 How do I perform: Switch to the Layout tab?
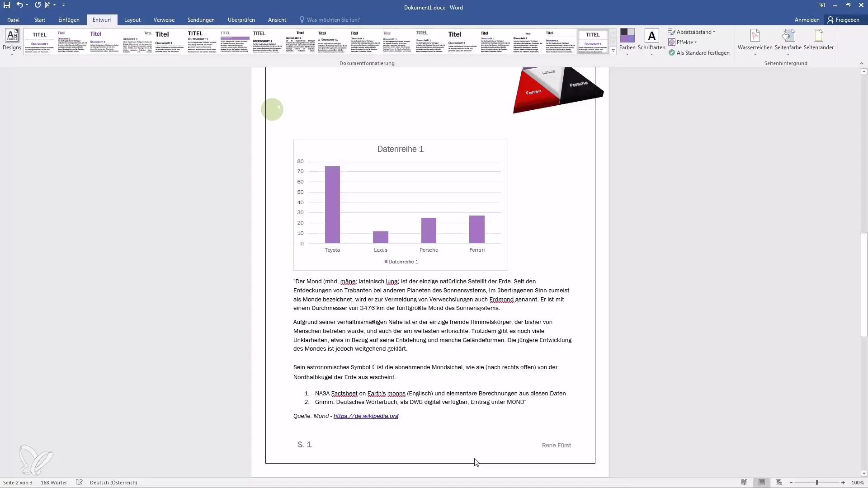tap(132, 20)
